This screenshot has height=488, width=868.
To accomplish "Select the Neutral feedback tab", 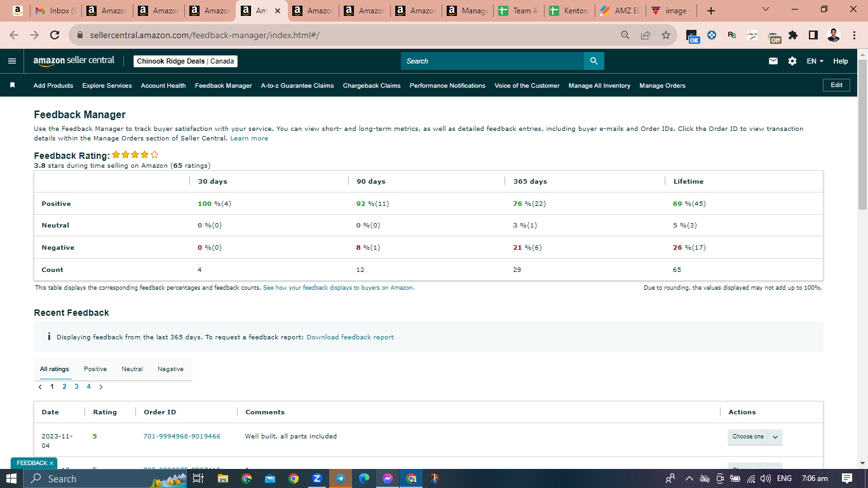I will click(132, 369).
